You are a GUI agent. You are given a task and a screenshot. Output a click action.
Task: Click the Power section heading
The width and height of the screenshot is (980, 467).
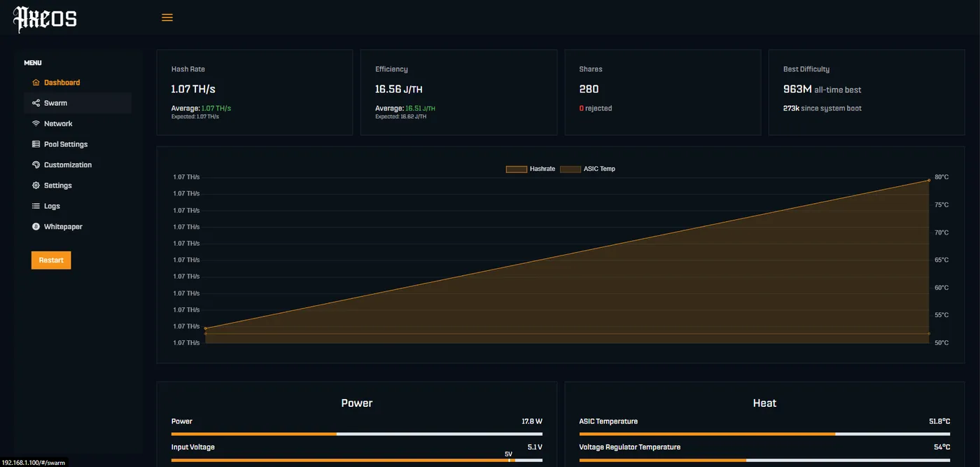coord(357,403)
